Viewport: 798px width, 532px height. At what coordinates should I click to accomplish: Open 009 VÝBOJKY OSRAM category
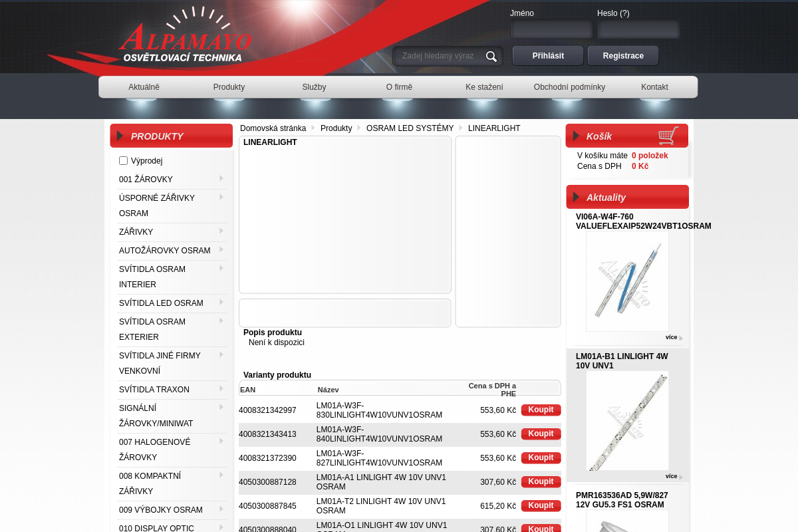[x=161, y=510]
